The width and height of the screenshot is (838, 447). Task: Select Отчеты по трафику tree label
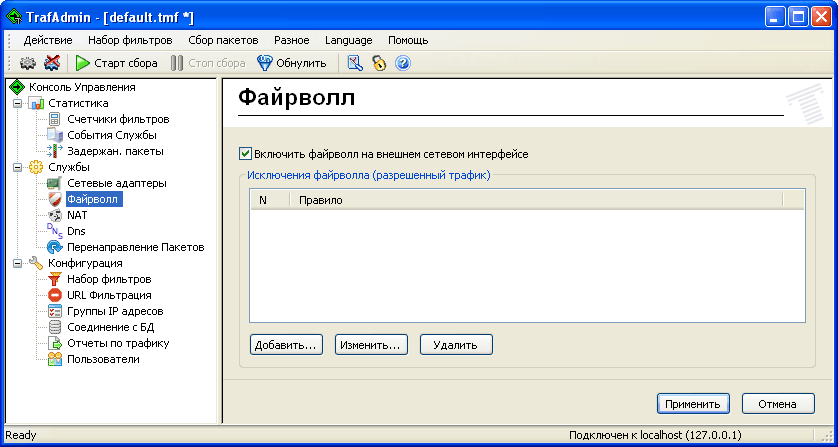[x=118, y=343]
